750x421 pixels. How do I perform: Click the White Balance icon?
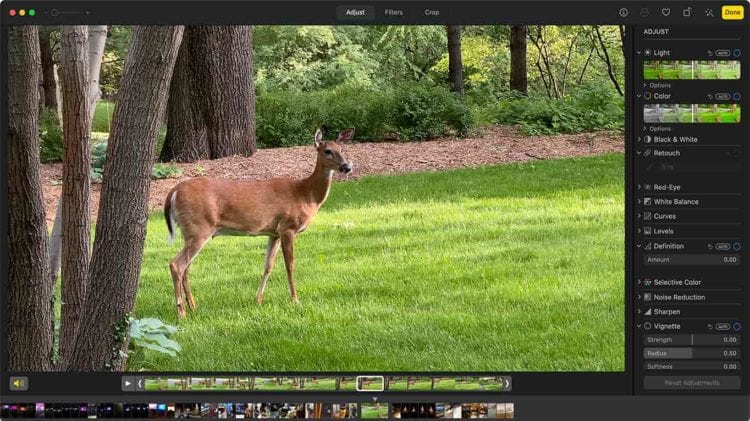647,201
